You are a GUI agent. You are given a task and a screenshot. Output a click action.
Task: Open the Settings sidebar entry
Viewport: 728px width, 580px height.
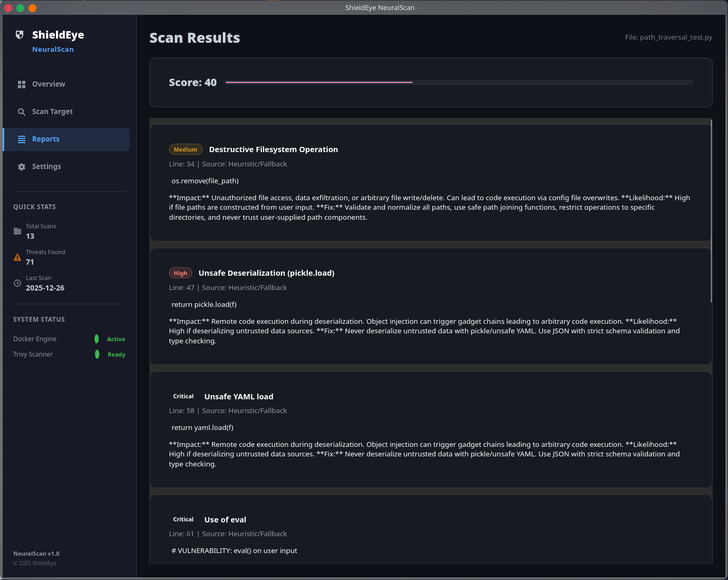(x=67, y=167)
